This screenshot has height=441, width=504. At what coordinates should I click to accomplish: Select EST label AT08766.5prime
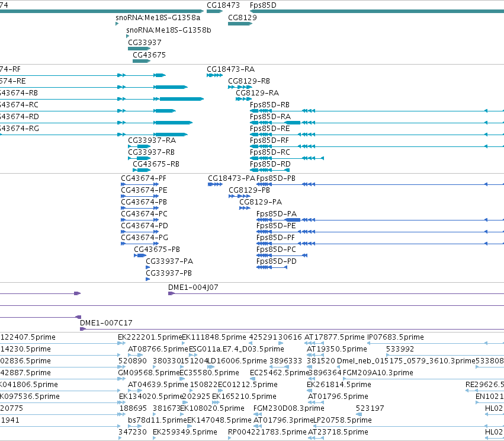point(158,349)
